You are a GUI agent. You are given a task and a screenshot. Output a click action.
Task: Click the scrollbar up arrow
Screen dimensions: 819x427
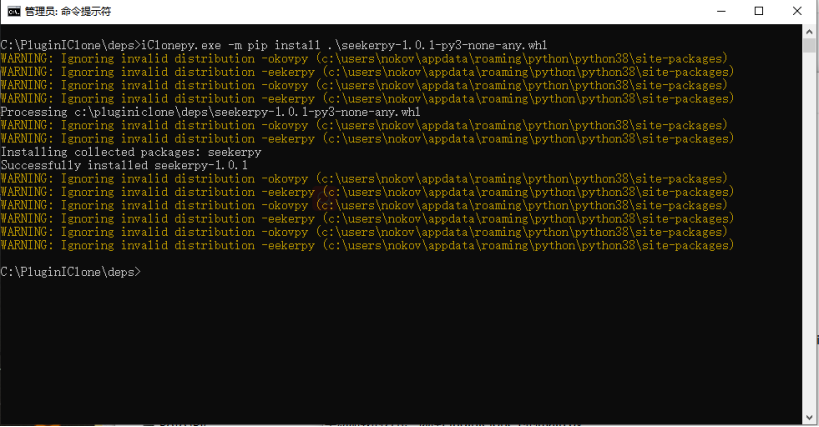point(810,31)
